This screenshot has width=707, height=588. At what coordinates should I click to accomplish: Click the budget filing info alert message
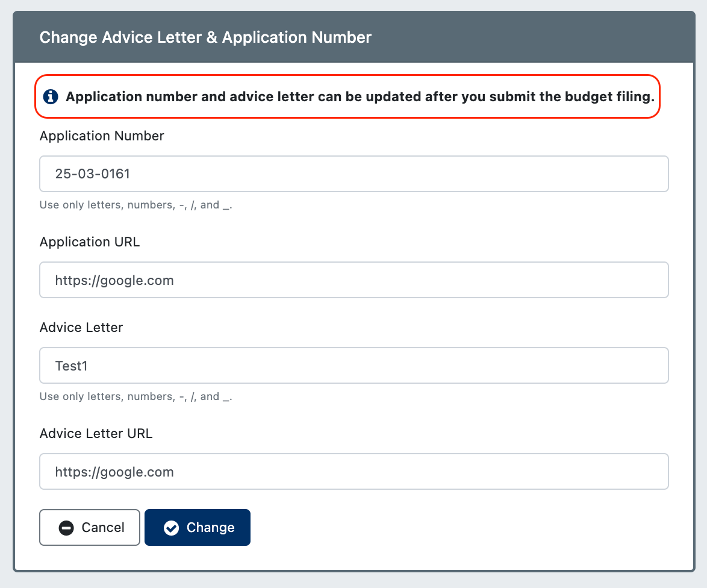coord(347,96)
